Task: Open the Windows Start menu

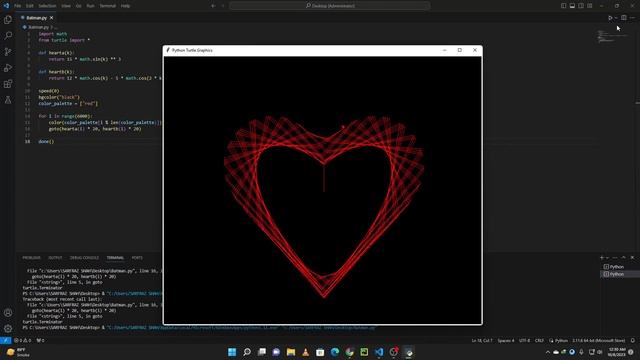Action: [232, 352]
